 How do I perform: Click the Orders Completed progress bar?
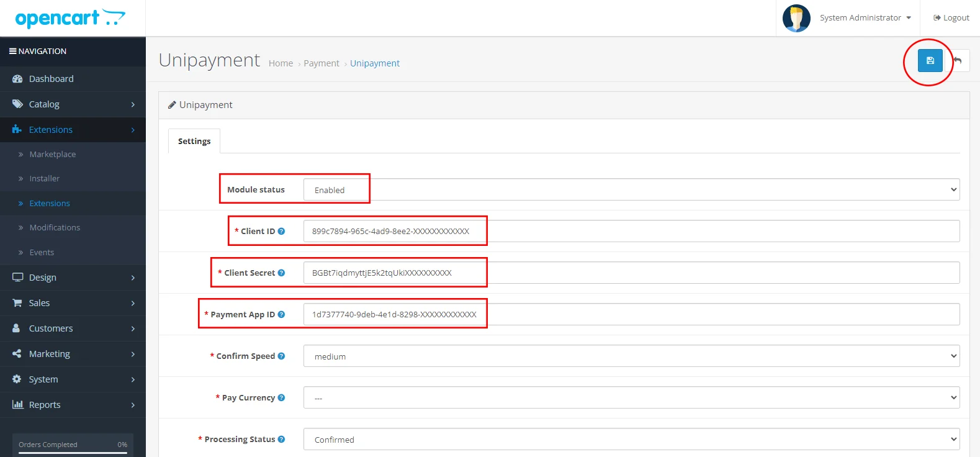(73, 453)
